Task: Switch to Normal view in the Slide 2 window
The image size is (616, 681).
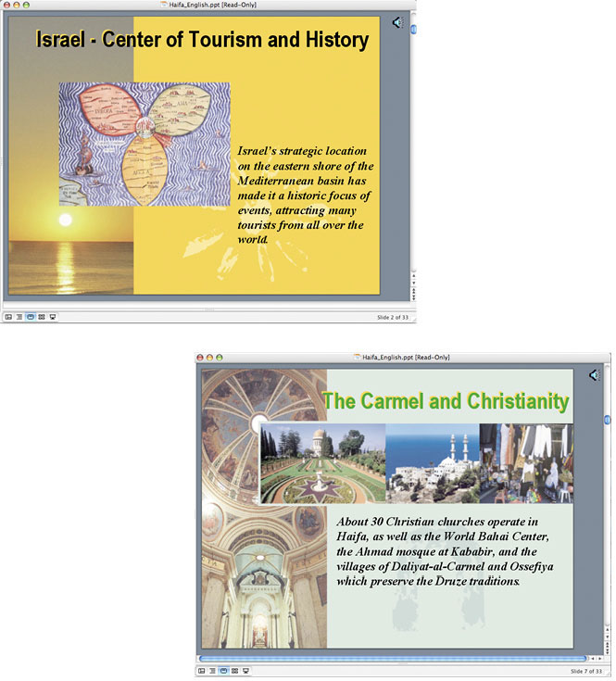Action: [x=8, y=316]
